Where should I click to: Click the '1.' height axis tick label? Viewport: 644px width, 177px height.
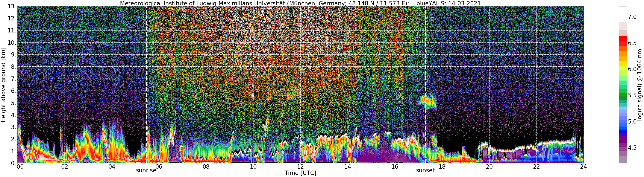(13, 151)
